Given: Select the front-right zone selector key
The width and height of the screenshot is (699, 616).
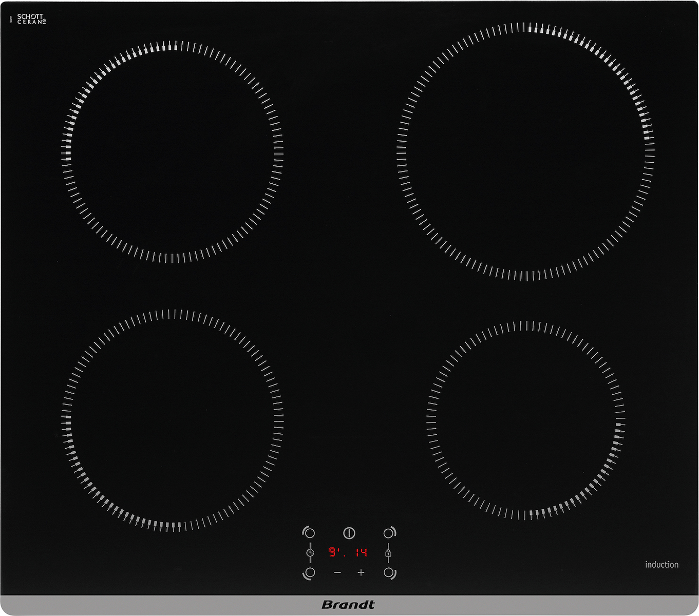Looking at the screenshot, I should coord(389,572).
